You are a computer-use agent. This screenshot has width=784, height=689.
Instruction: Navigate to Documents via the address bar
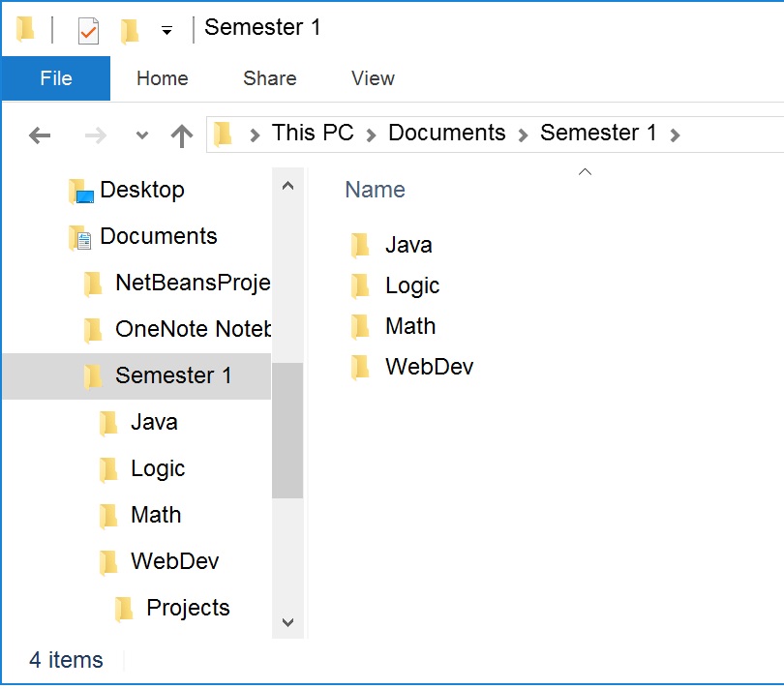pos(446,133)
